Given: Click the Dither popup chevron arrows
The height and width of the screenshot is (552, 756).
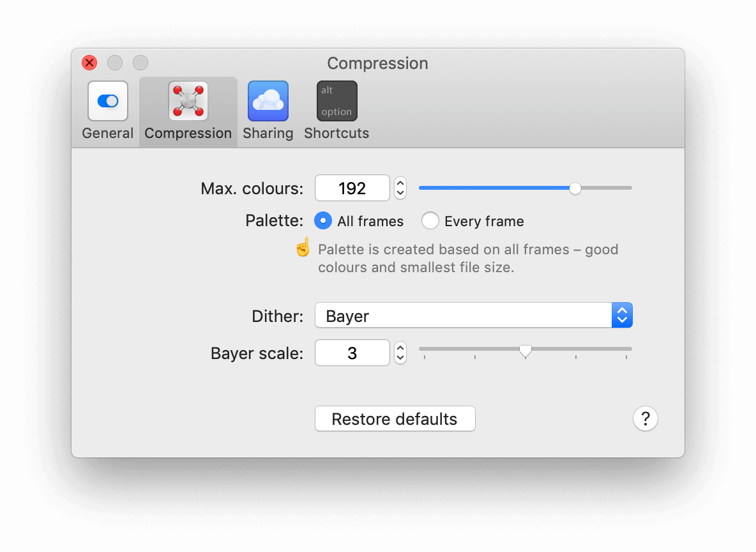Looking at the screenshot, I should click(x=622, y=315).
